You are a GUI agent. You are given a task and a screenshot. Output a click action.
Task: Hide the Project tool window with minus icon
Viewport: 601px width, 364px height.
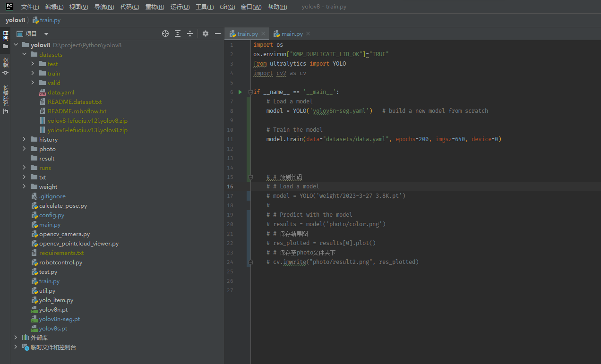[218, 34]
